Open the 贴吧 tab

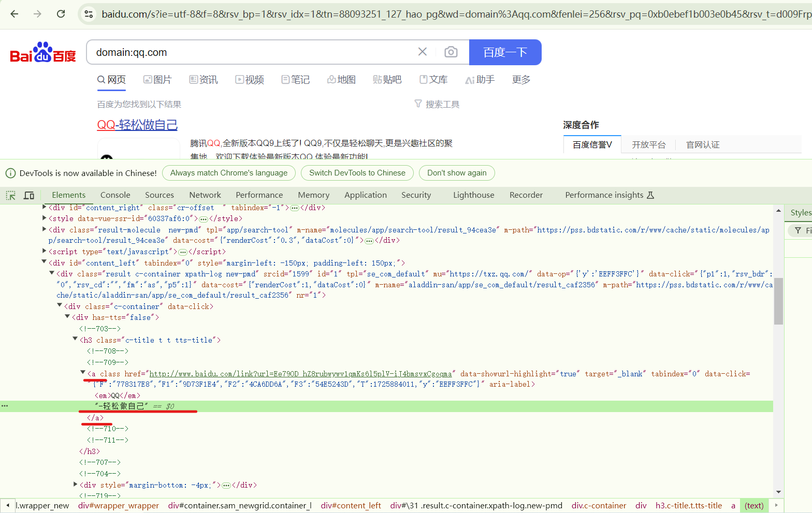(387, 80)
